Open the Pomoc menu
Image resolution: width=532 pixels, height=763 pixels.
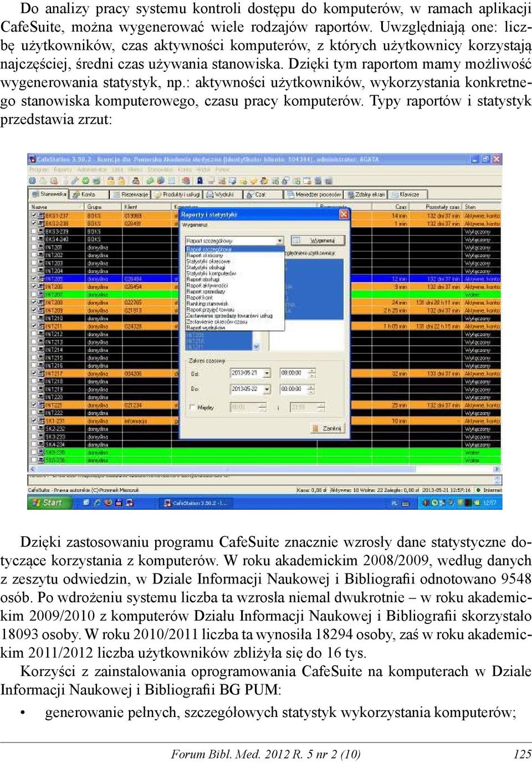tap(223, 170)
